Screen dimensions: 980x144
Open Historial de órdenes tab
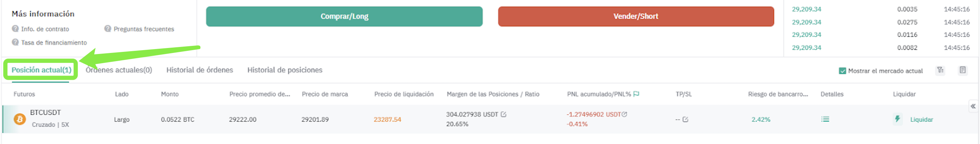199,70
